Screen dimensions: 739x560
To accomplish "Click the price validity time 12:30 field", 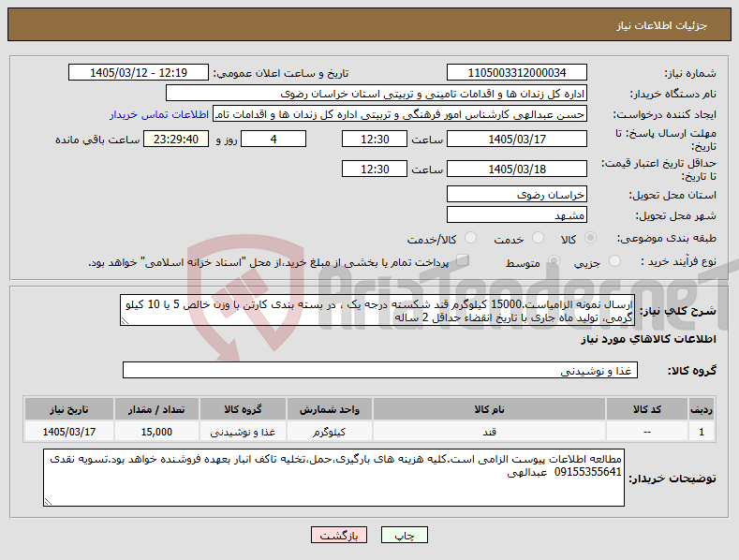I will [x=375, y=169].
